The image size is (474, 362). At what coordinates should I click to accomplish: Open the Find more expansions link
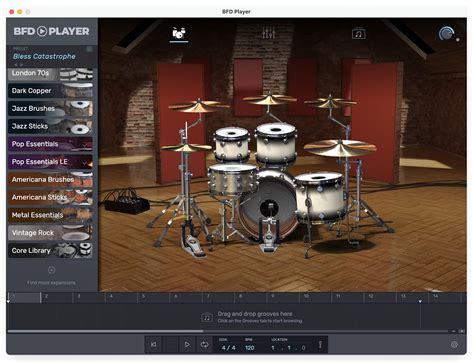[x=51, y=283]
